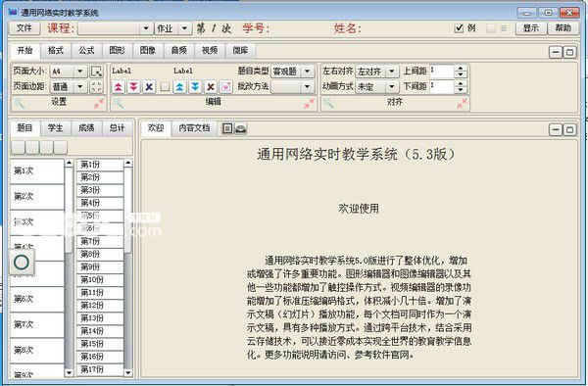Screen dimensions: 588x386
Task: Click the pink double up-arrow icon
Action: pos(119,87)
